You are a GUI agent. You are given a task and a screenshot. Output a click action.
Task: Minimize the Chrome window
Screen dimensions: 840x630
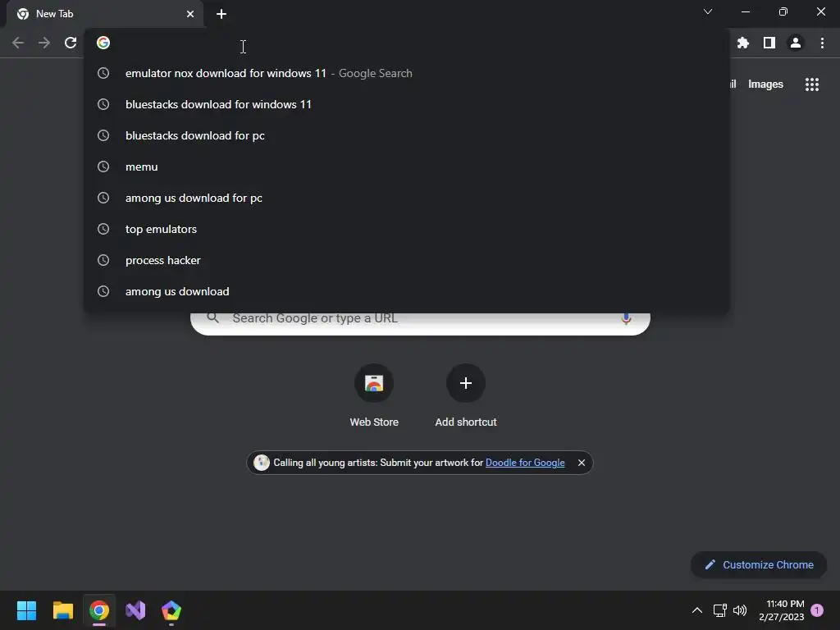pos(745,11)
